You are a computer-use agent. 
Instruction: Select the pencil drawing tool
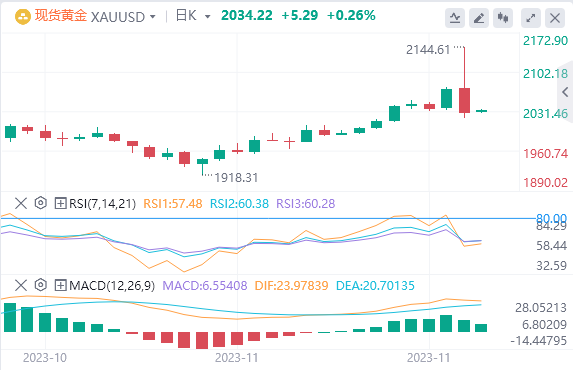479,18
